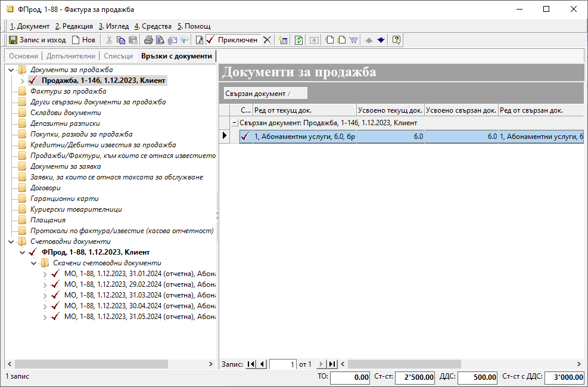588x387 pixels.
Task: Click the print icon in toolbar
Action: 148,40
